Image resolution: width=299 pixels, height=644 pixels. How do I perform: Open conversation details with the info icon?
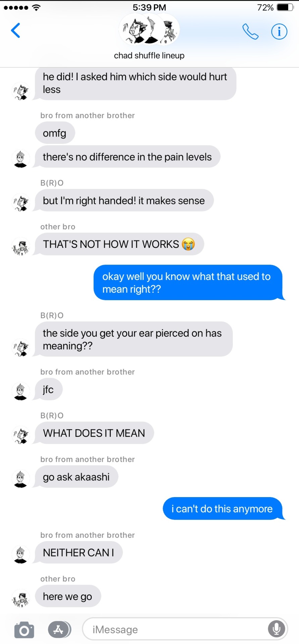[x=279, y=32]
